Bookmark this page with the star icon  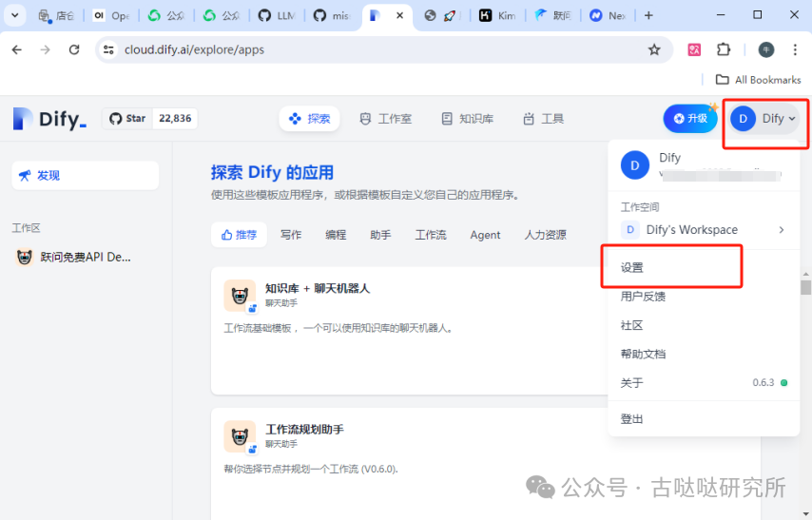[x=654, y=49]
